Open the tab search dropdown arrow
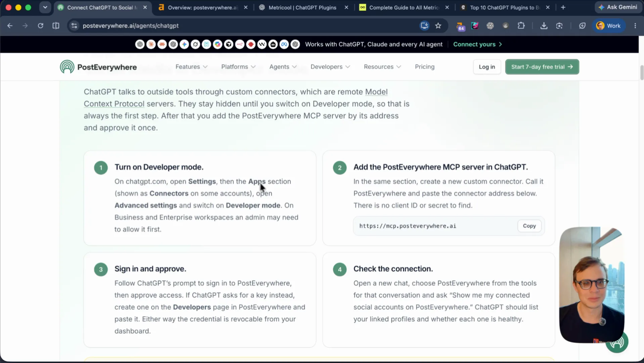 45,7
